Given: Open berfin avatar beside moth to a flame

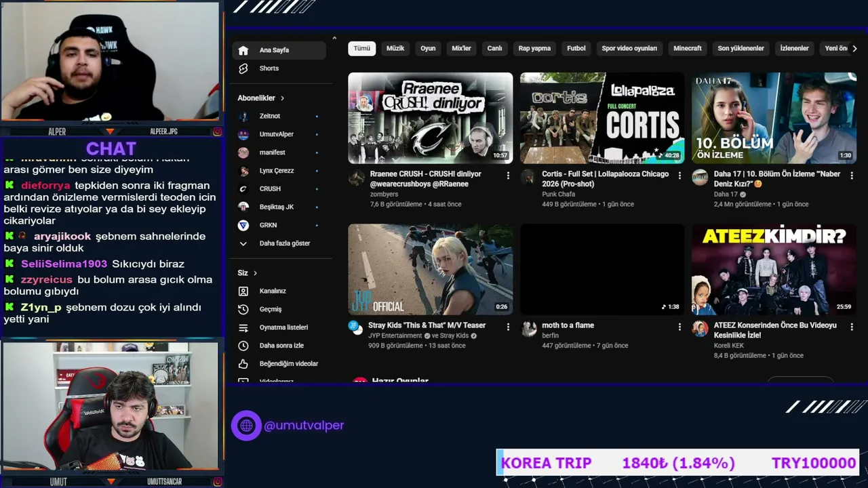Looking at the screenshot, I should [x=528, y=329].
